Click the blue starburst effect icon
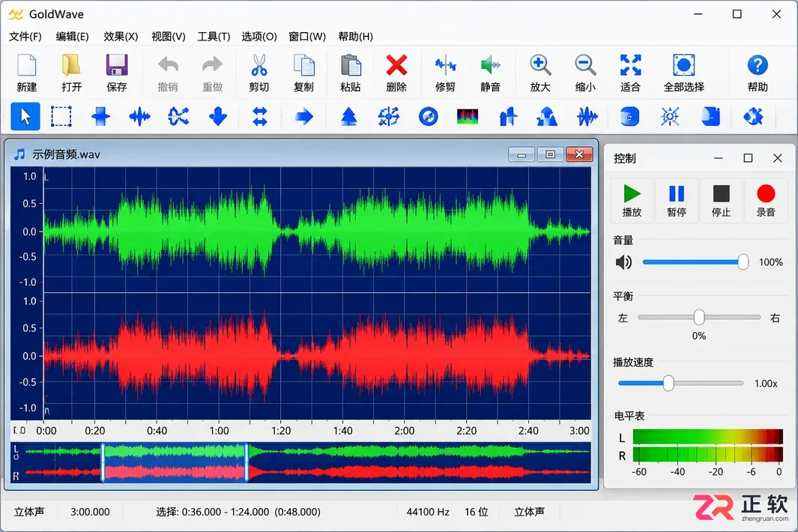This screenshot has height=532, width=798. (670, 117)
